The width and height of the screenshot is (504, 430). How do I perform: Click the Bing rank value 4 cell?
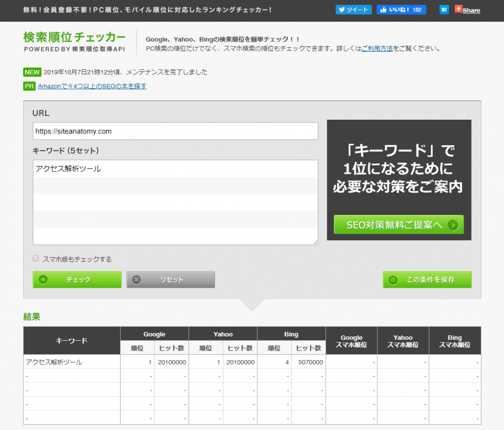click(274, 362)
